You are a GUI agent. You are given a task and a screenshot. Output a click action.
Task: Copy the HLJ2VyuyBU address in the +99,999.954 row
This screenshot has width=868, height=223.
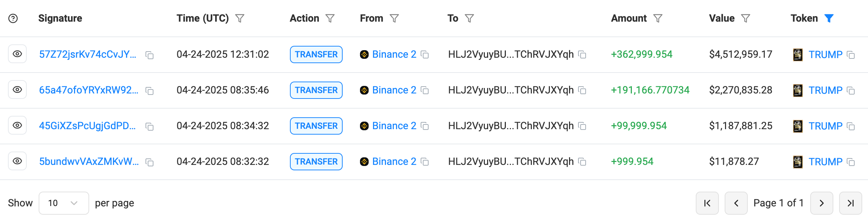(x=582, y=126)
